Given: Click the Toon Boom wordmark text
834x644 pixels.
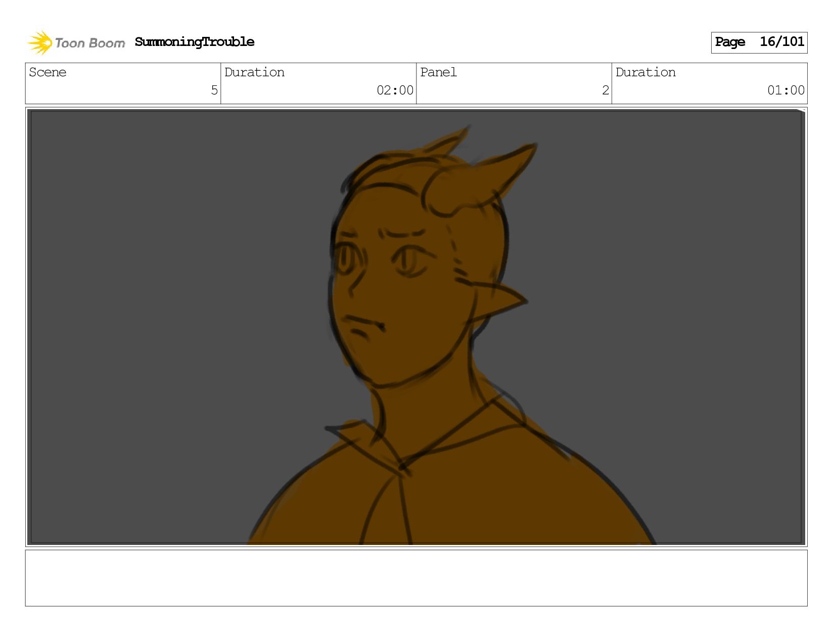Looking at the screenshot, I should pos(90,43).
